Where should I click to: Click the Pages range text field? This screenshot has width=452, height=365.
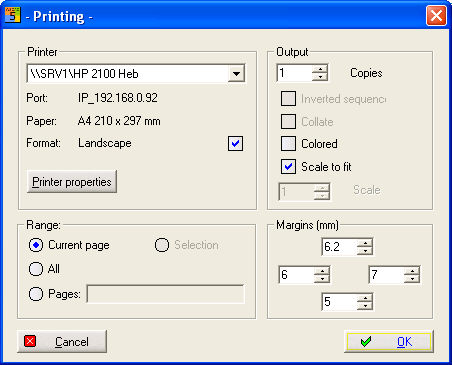tap(166, 294)
